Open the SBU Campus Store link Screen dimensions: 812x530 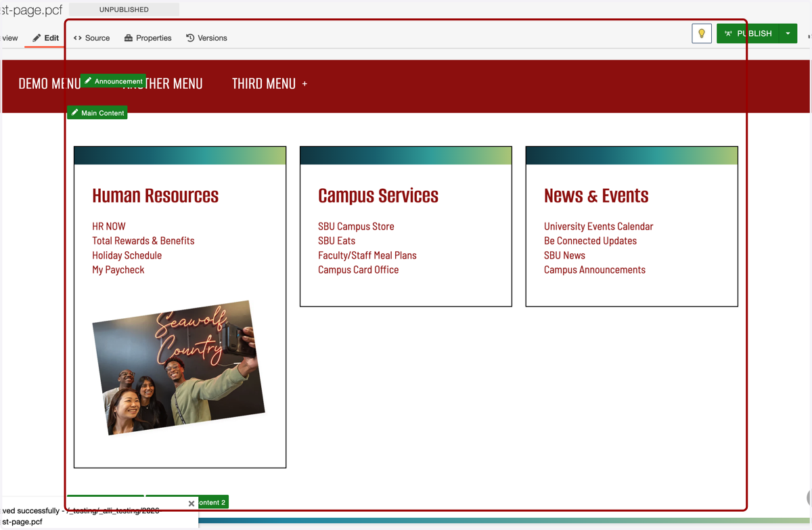point(356,226)
